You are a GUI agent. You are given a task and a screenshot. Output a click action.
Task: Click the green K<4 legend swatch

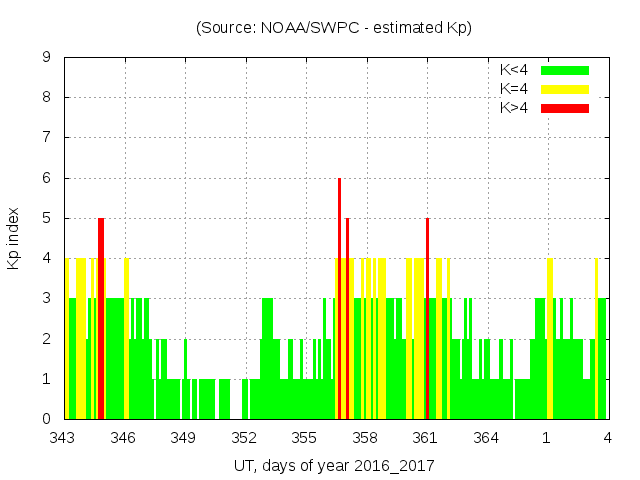565,70
